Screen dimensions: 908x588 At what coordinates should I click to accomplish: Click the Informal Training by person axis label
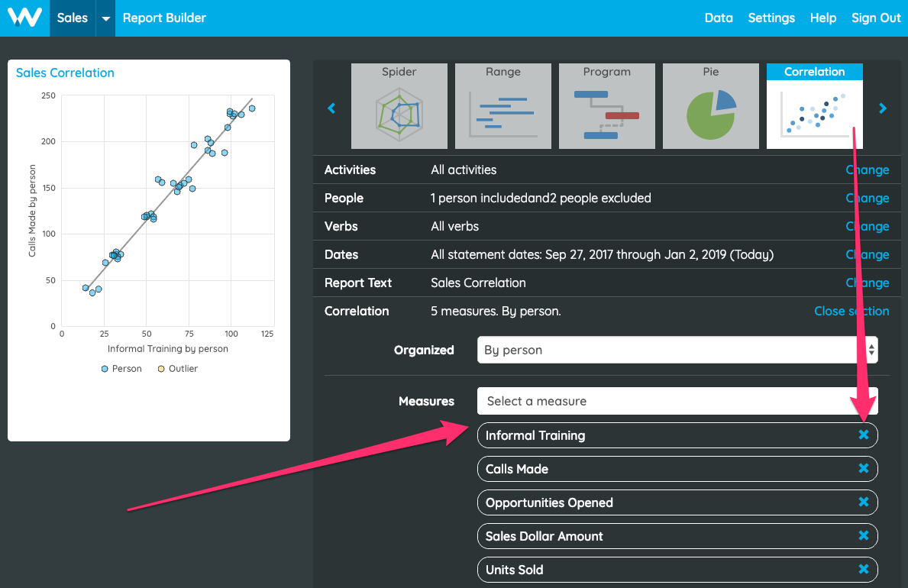coord(168,349)
